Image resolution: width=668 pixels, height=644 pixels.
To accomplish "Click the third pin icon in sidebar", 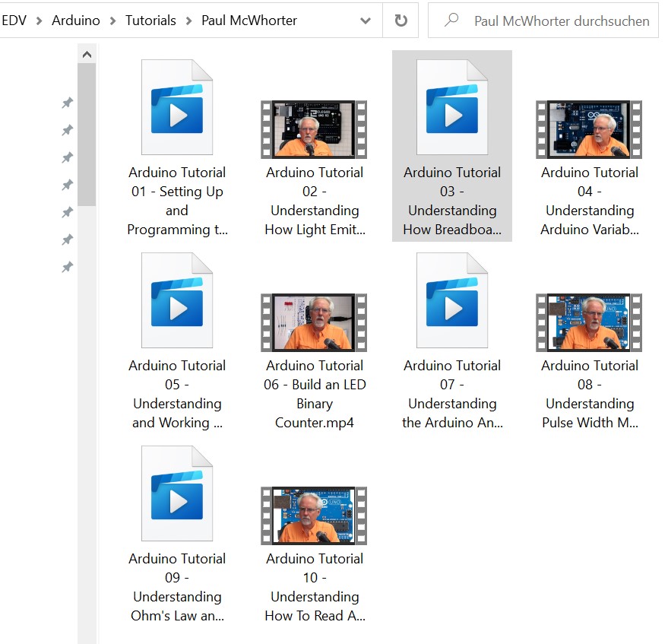I will click(68, 157).
